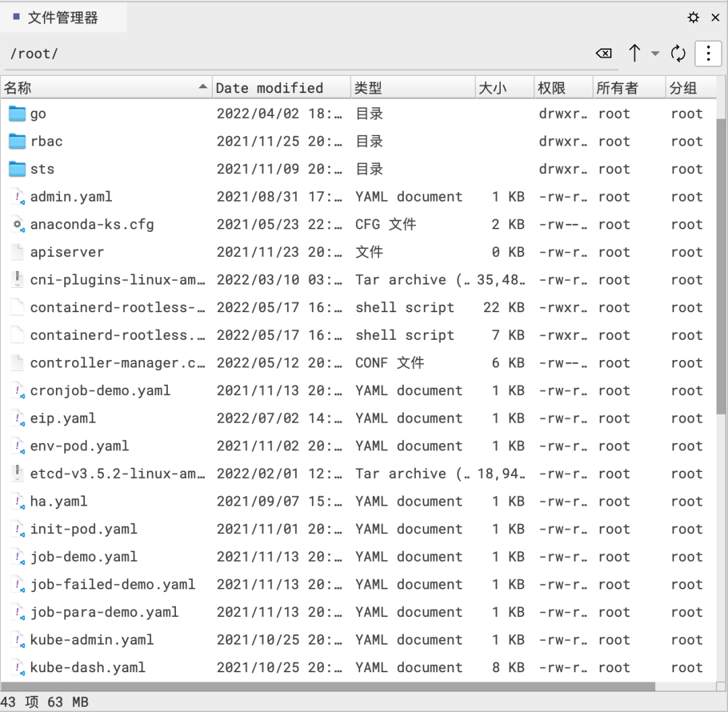
Task: Select the file name cronjob-demo.yaml
Action: click(100, 390)
